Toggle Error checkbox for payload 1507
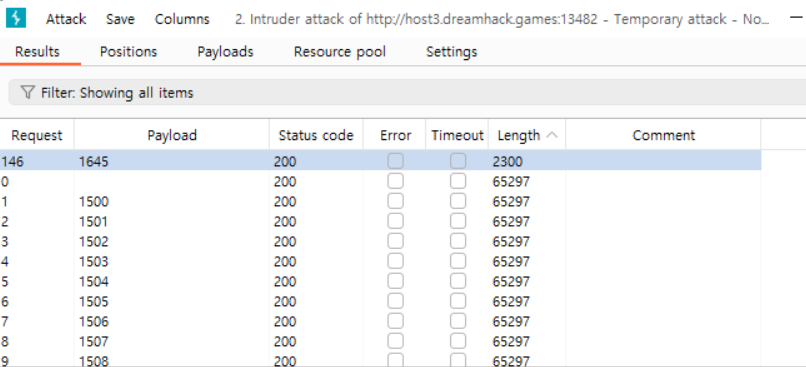This screenshot has height=367, width=806. coord(395,342)
